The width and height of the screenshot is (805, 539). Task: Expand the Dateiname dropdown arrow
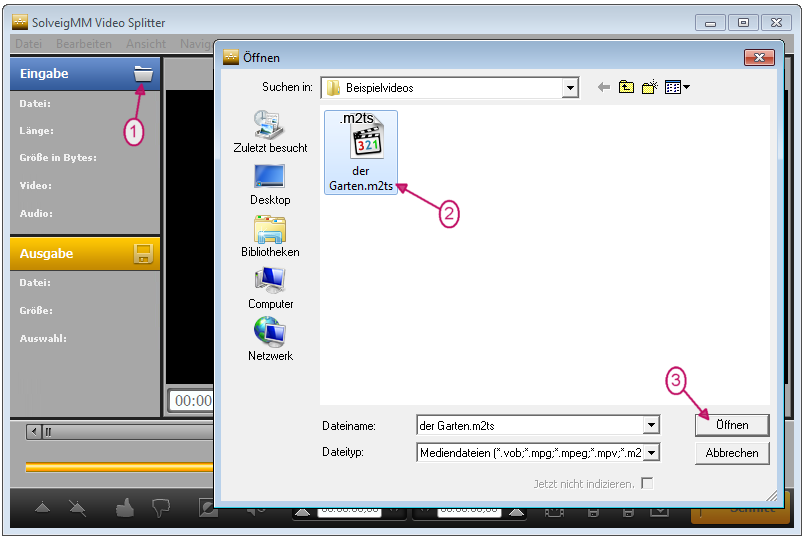click(651, 425)
